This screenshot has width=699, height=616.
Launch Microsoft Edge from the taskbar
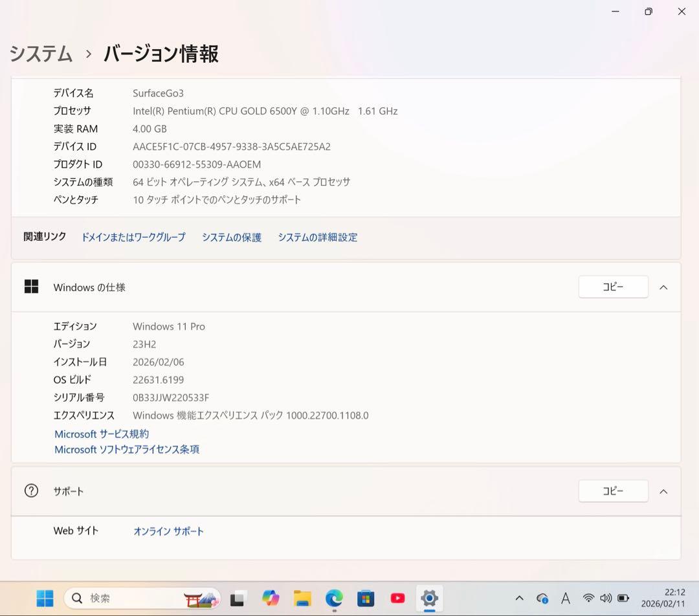[335, 598]
